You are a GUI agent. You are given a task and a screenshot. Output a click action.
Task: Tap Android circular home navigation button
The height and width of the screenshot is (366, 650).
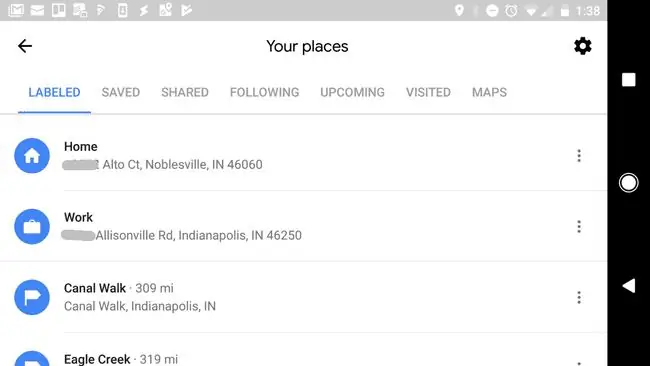(628, 182)
